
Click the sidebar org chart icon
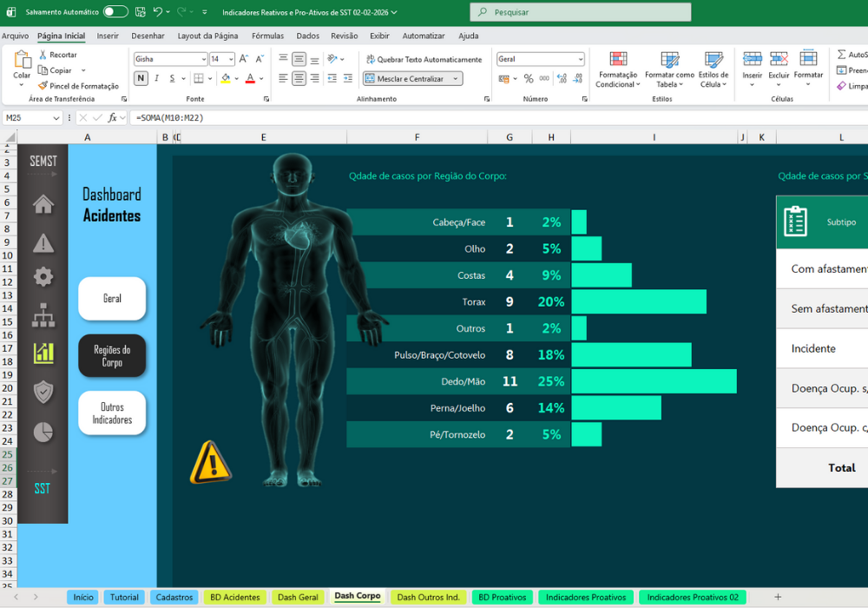coord(43,315)
